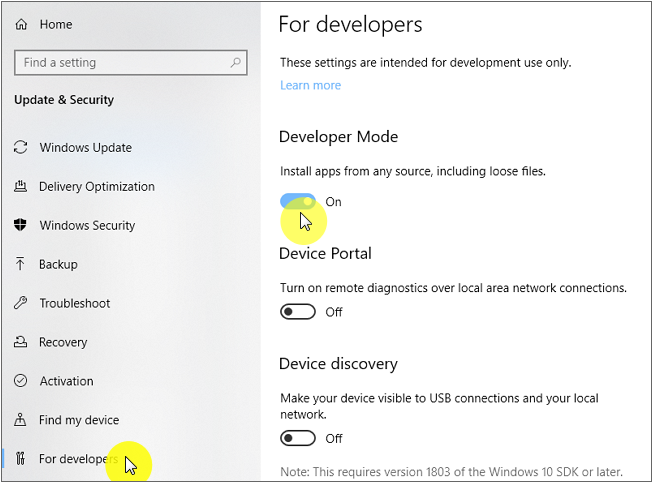
Task: Enable the Device Portal toggle
Action: tap(298, 312)
